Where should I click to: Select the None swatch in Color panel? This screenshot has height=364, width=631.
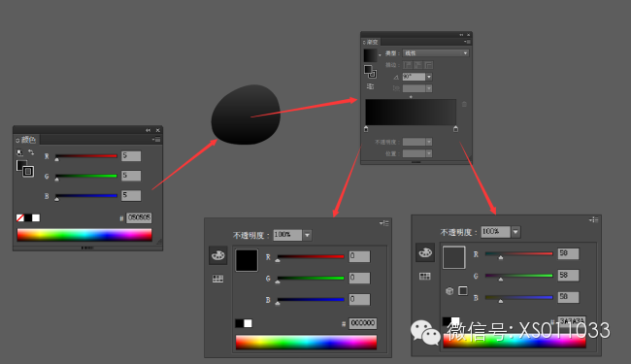pos(20,217)
